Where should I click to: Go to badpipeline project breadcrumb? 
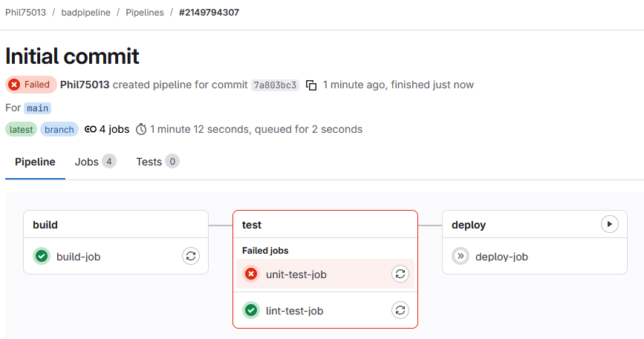point(88,13)
